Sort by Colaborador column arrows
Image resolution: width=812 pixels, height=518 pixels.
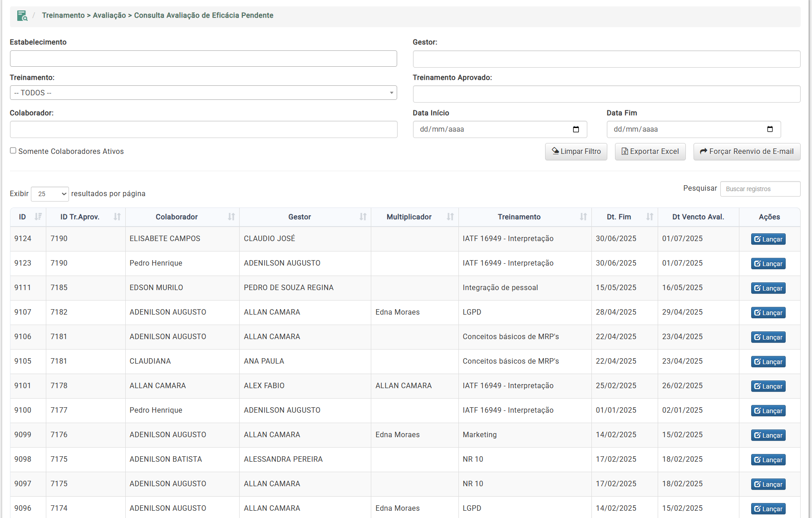(x=231, y=217)
